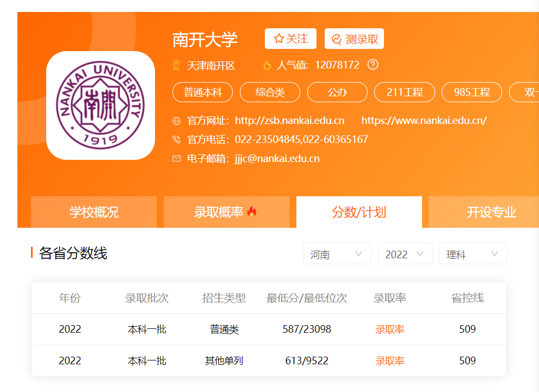
Task: Select the 985工程 tag
Action: click(x=472, y=92)
